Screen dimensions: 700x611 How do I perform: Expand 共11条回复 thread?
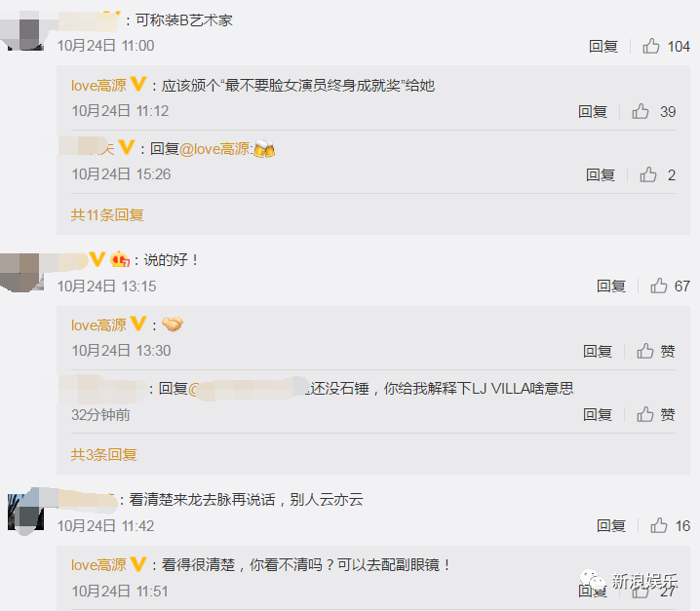pos(107,215)
